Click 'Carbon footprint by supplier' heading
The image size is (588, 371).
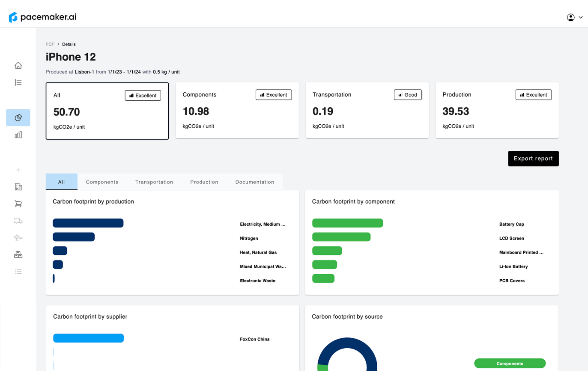[90, 317]
